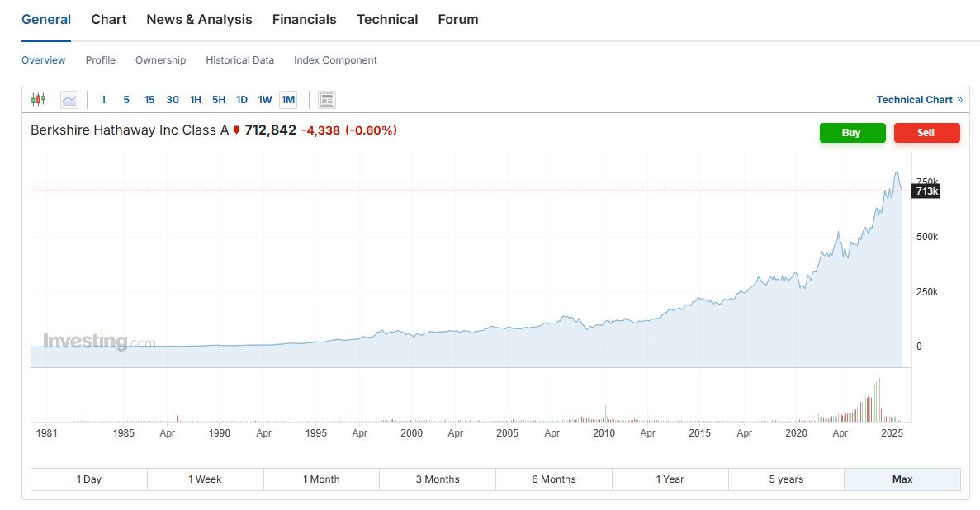Select the 1 minute interval

point(103,99)
